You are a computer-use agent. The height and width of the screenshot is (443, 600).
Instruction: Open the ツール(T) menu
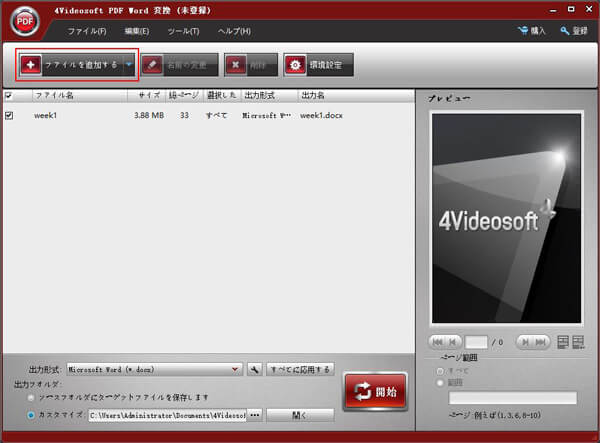(184, 31)
